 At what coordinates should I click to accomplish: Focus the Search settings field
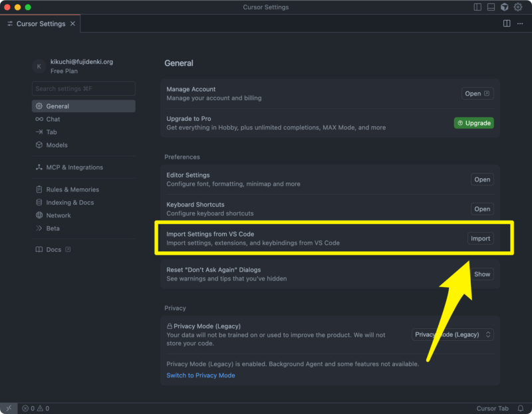click(x=84, y=88)
